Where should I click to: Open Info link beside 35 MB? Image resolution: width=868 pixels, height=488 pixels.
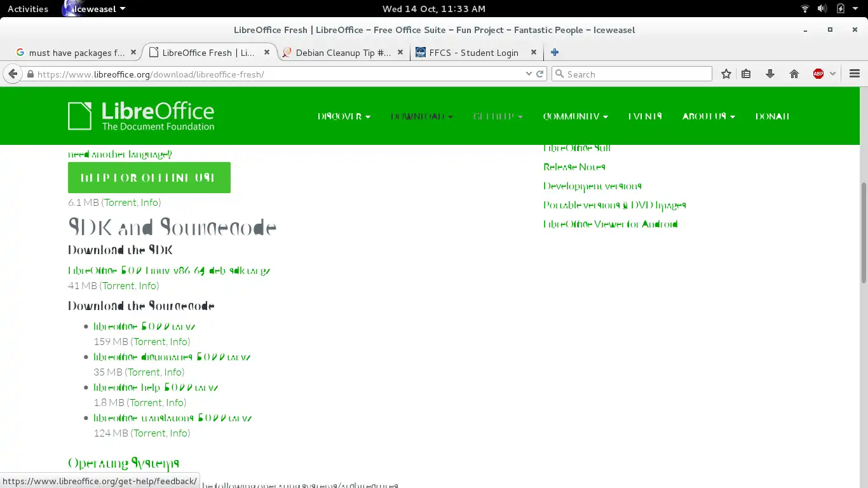coord(173,372)
